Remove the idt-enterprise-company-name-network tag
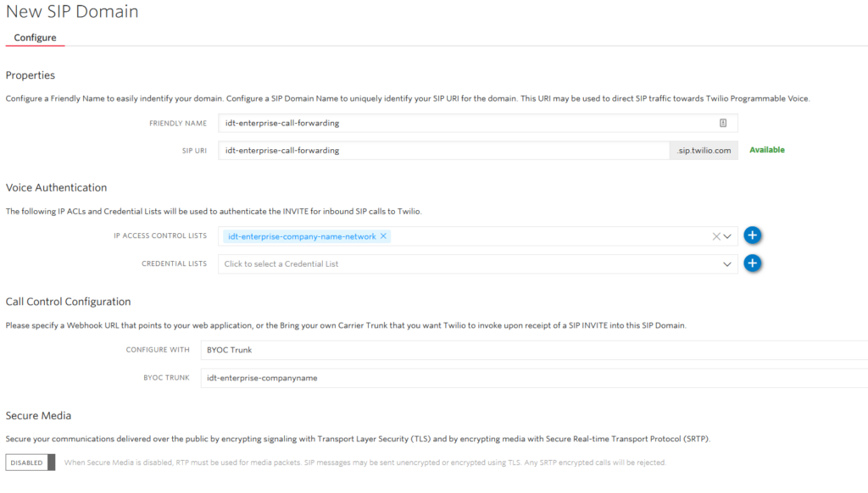The image size is (868, 493). click(384, 236)
